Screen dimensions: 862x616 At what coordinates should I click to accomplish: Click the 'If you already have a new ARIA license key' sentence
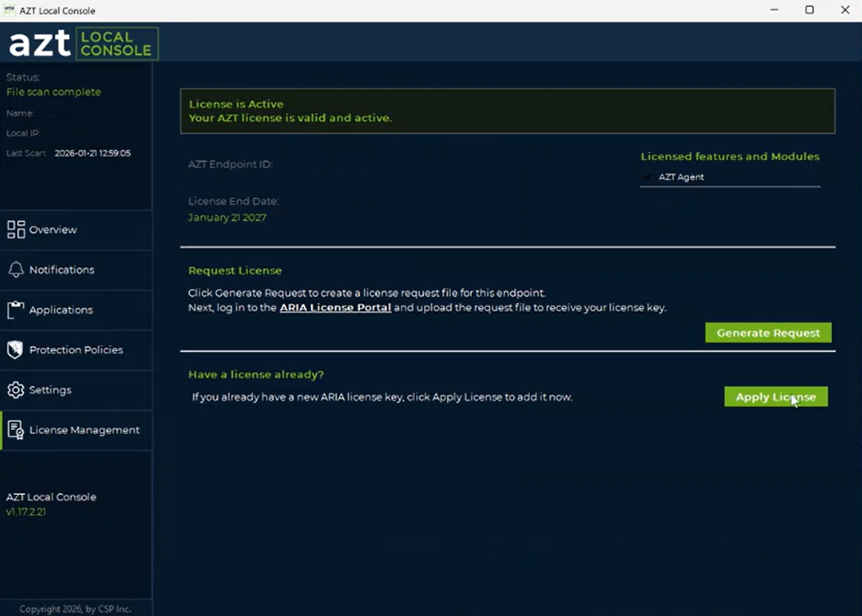pyautogui.click(x=382, y=397)
